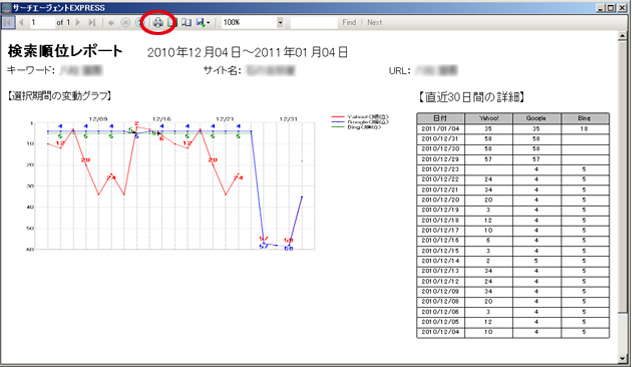Click the Next search result button
This screenshot has width=632, height=367.
pos(374,23)
